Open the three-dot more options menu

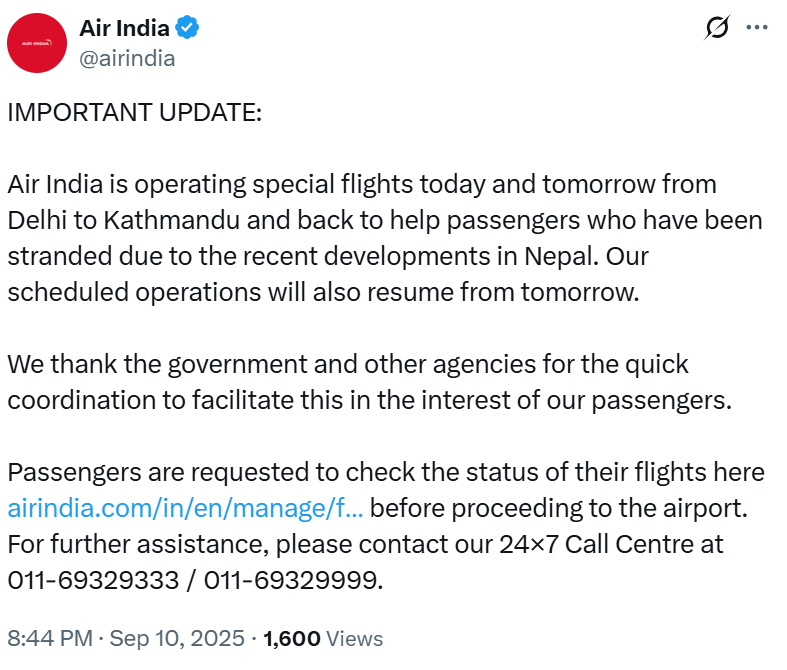(760, 29)
